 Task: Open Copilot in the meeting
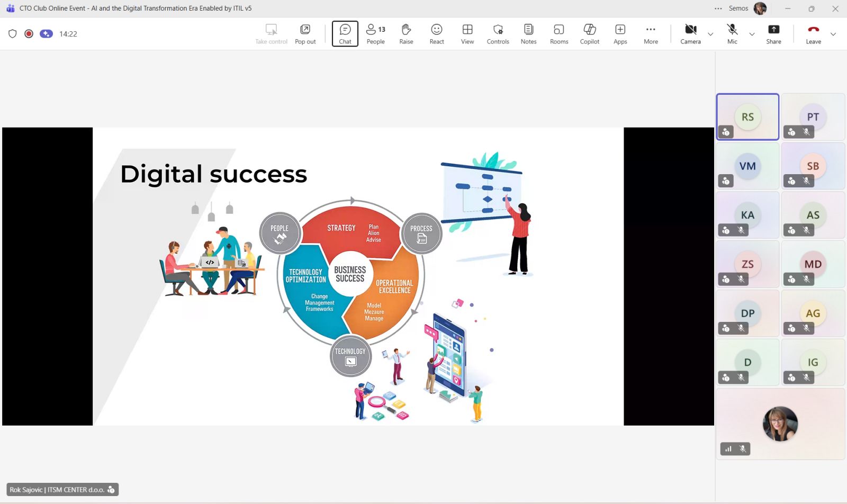589,33
